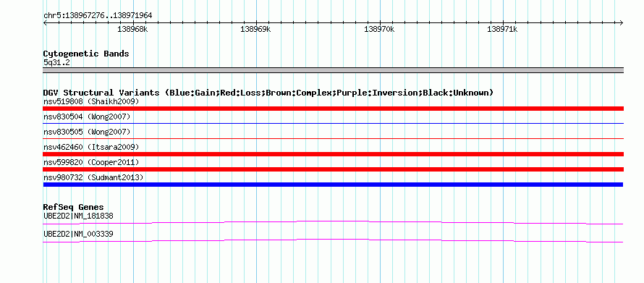Click the magenta transcript line for NM_181838
This screenshot has width=644, height=283.
click(333, 222)
